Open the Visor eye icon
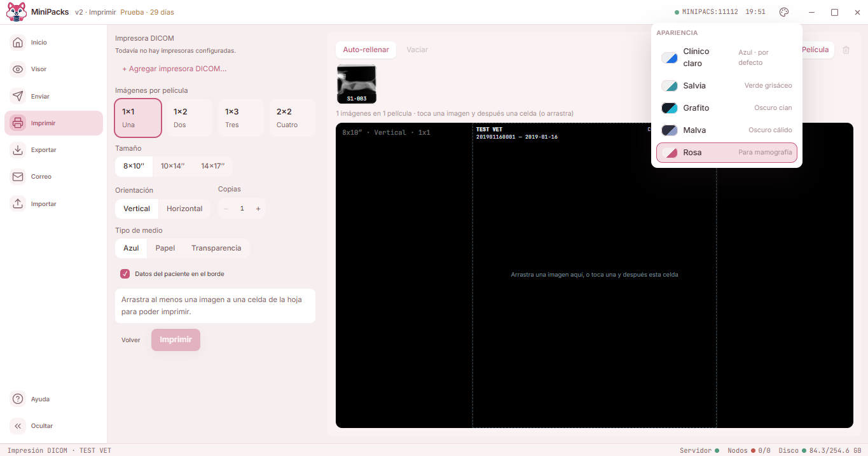The height and width of the screenshot is (456, 868). (18, 69)
